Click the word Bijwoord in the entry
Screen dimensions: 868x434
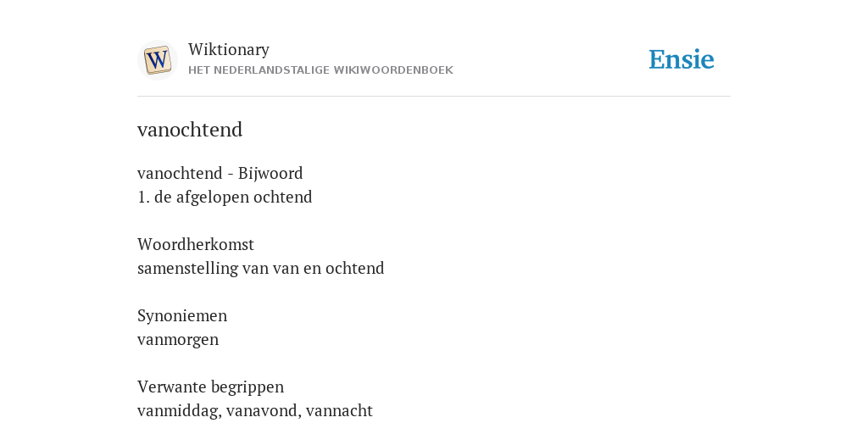point(270,173)
